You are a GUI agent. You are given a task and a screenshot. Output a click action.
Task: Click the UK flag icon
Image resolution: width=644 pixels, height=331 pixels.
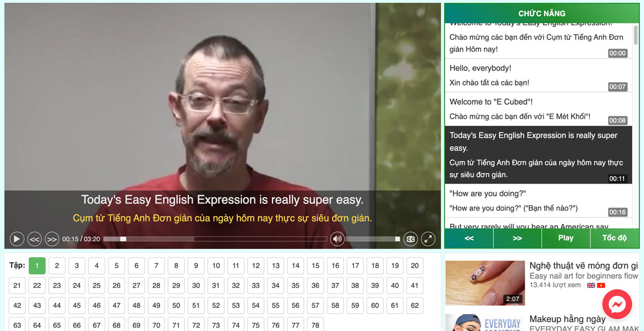pyautogui.click(x=591, y=285)
